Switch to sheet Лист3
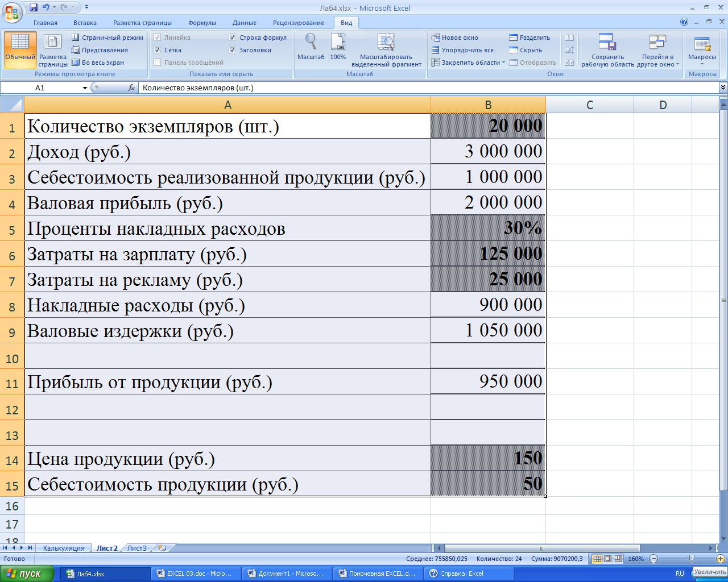 (136, 548)
